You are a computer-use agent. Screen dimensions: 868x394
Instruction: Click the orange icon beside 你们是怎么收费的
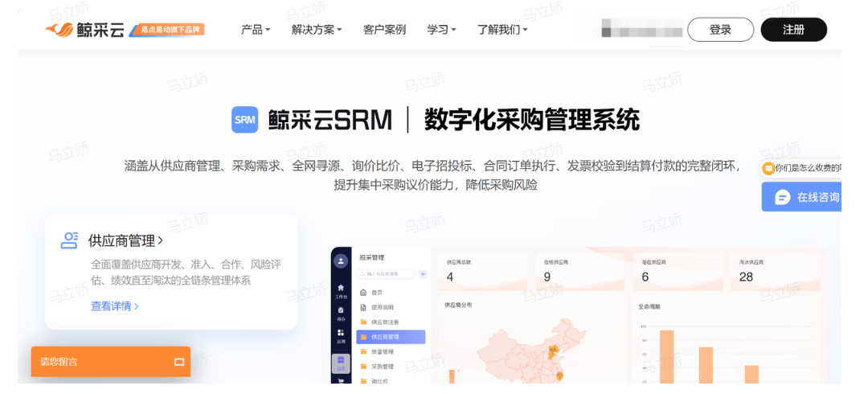tap(768, 169)
